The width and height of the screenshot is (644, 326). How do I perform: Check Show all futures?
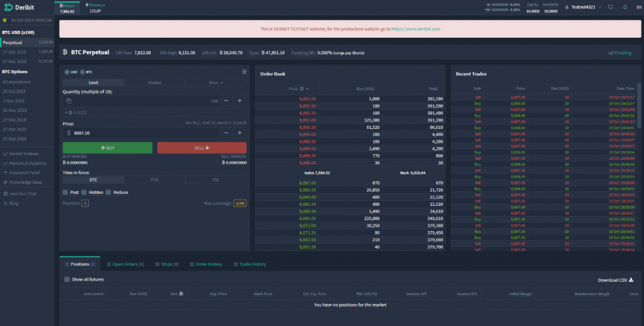point(67,279)
